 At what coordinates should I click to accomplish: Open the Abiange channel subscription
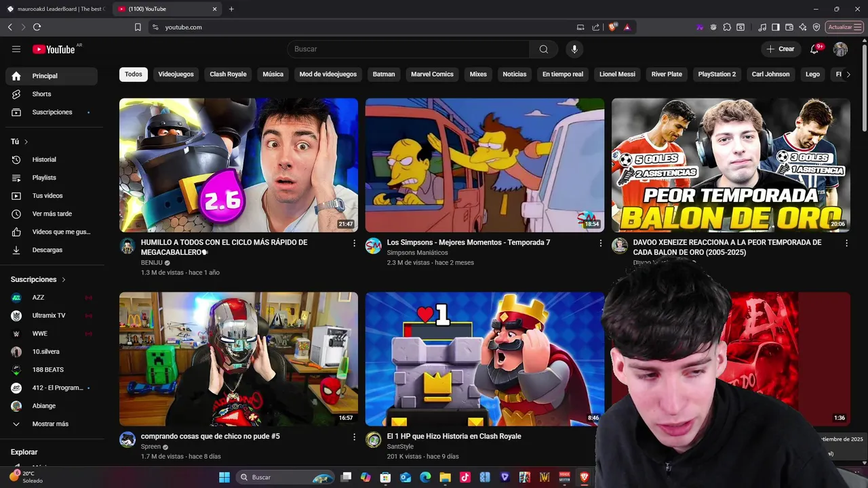point(52,406)
